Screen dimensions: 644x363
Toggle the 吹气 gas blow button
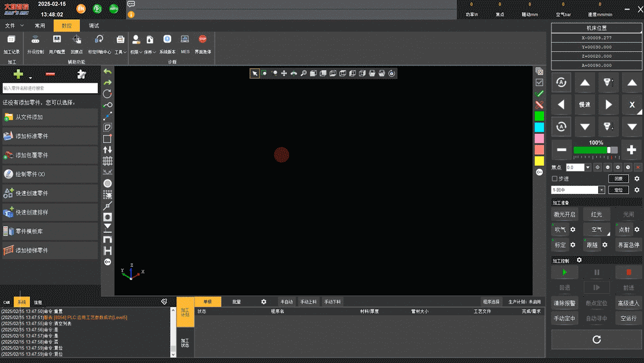click(560, 229)
